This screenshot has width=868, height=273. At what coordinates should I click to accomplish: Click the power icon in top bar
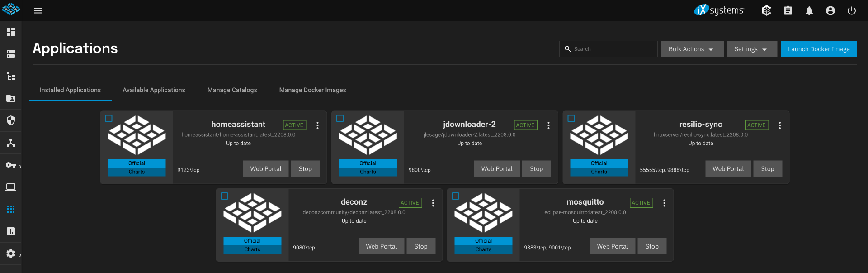coord(852,10)
